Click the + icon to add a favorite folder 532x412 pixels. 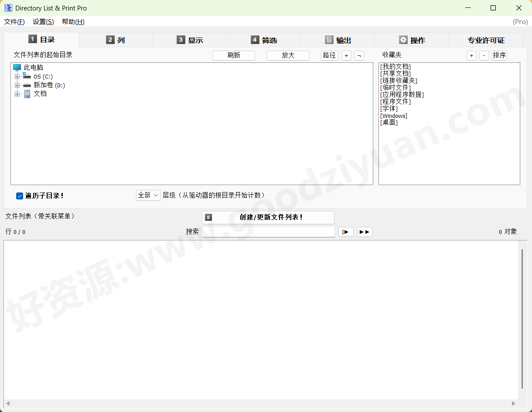[471, 55]
